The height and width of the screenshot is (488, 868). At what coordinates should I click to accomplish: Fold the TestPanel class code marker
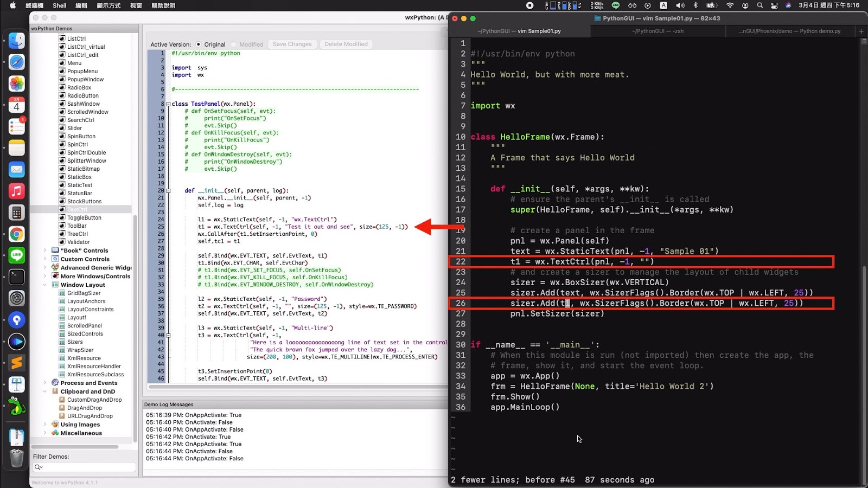coord(168,104)
